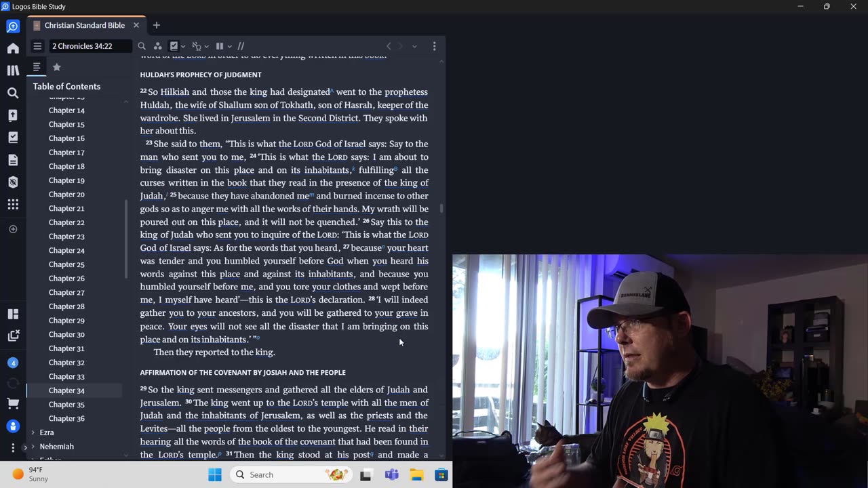Image resolution: width=868 pixels, height=488 pixels.
Task: Open the Factbook icon in the sidebar
Action: pos(13,115)
